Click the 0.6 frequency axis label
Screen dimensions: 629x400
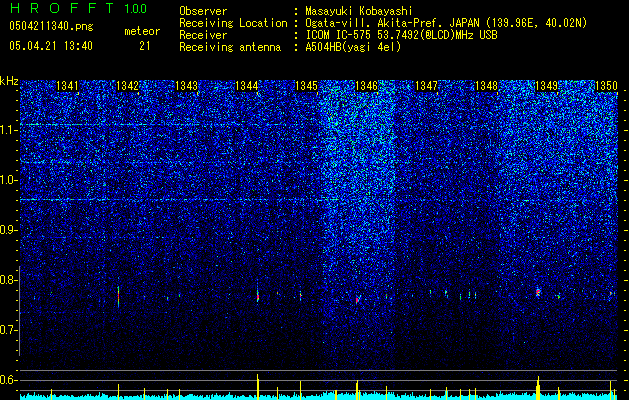click(x=9, y=380)
